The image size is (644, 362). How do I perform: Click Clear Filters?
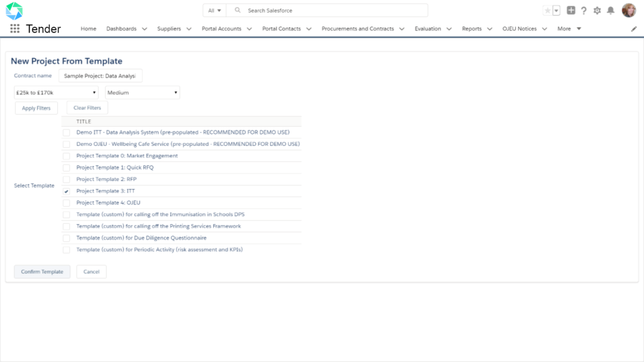pyautogui.click(x=86, y=107)
